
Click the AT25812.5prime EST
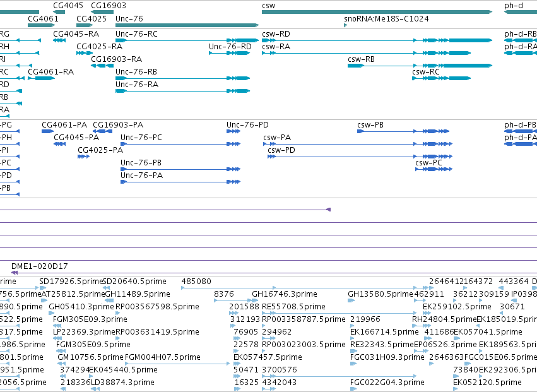(x=44, y=300)
